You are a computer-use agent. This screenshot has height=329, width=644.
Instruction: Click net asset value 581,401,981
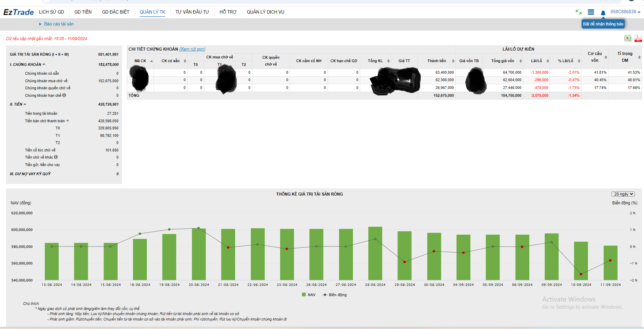point(108,54)
